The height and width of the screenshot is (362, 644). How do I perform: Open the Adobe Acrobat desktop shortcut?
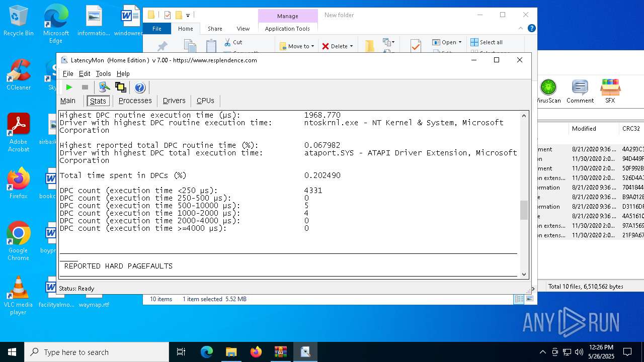pyautogui.click(x=19, y=133)
